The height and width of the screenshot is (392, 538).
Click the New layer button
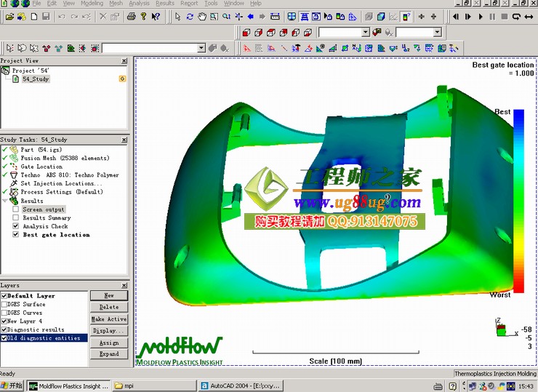point(109,295)
